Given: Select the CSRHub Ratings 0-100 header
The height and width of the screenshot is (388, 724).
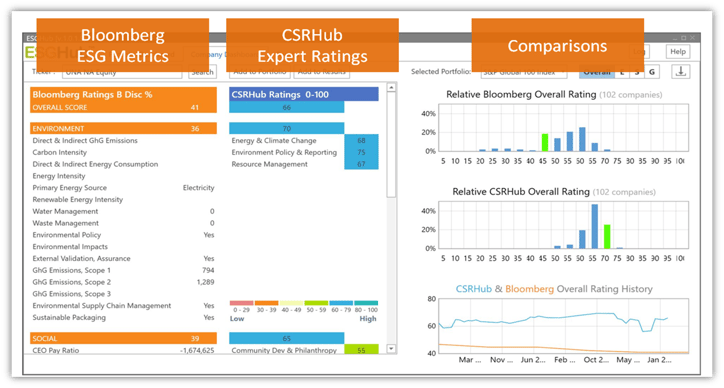Looking at the screenshot, I should 304,94.
